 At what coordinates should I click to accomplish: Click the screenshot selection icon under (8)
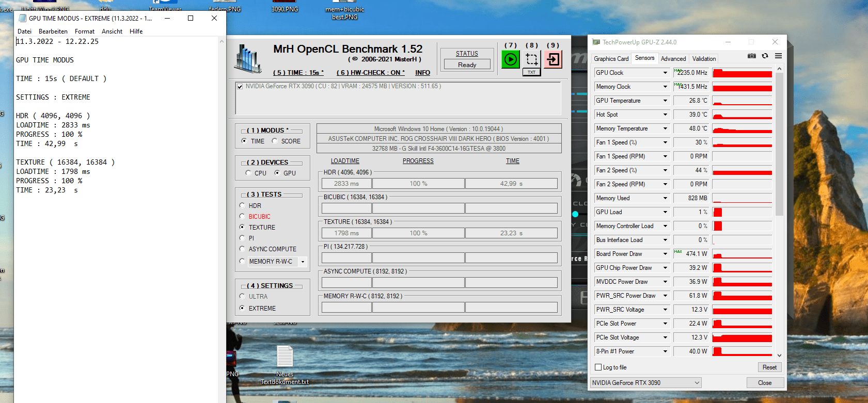[532, 59]
